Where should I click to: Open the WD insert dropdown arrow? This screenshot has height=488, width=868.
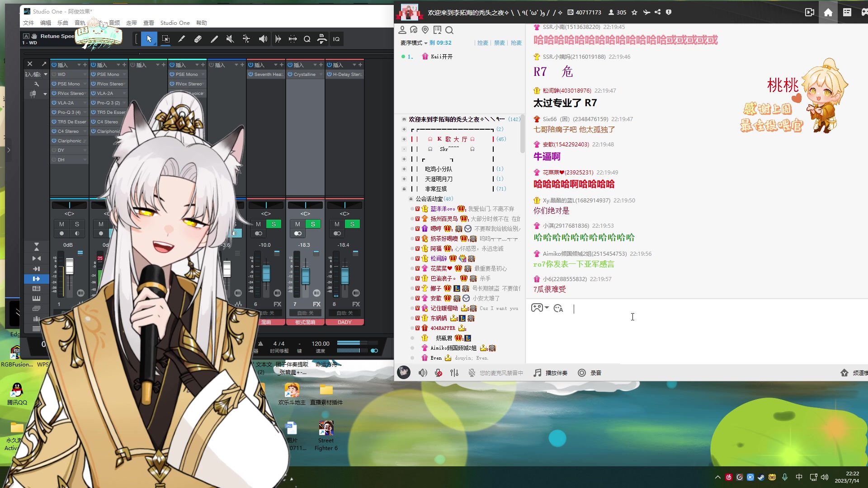click(84, 75)
